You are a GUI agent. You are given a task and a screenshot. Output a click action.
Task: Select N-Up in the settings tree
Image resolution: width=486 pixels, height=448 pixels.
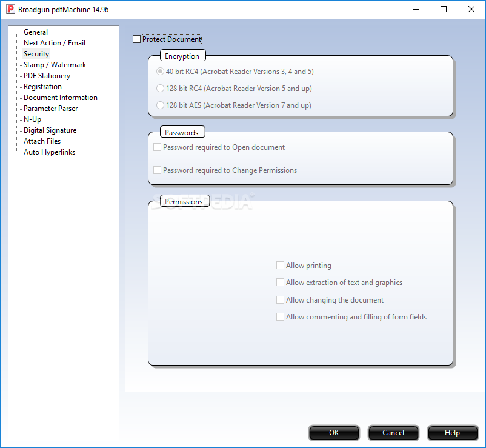32,119
